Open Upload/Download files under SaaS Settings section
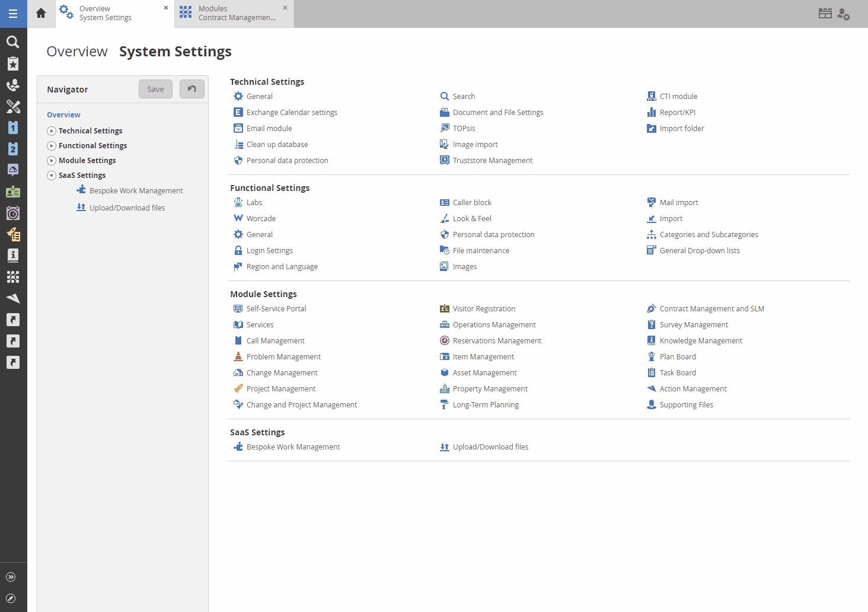This screenshot has width=868, height=612. tap(484, 447)
